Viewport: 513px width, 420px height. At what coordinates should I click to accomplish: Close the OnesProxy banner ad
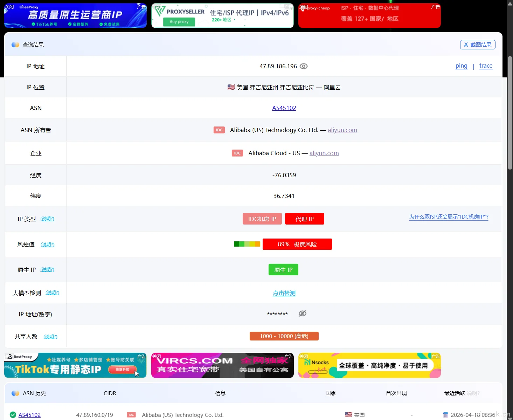tap(9, 7)
